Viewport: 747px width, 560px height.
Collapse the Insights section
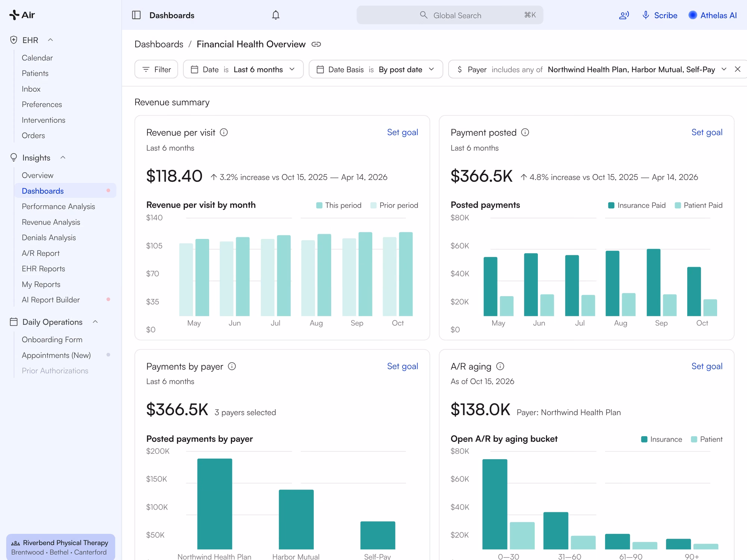click(63, 158)
